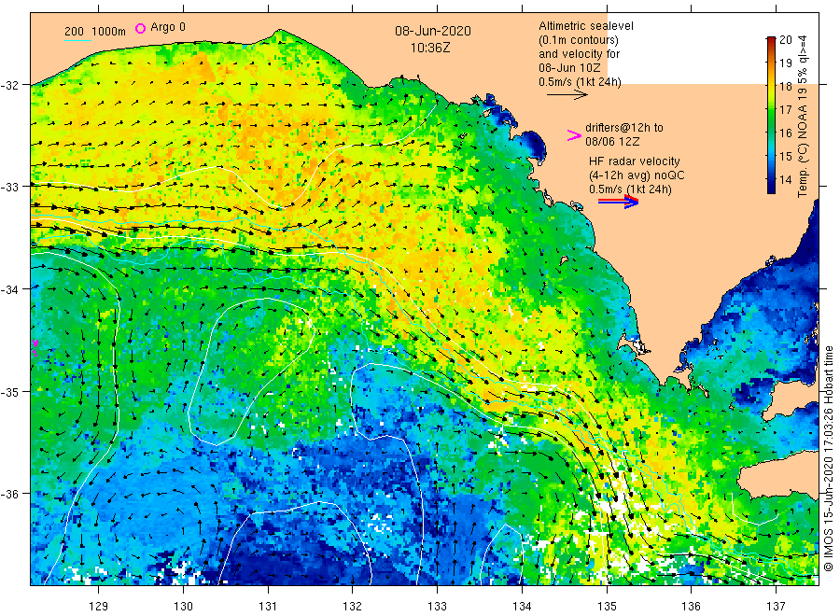The height and width of the screenshot is (616, 840).
Task: Click the '08/06 12Z' drifter time text
Action: [x=612, y=142]
